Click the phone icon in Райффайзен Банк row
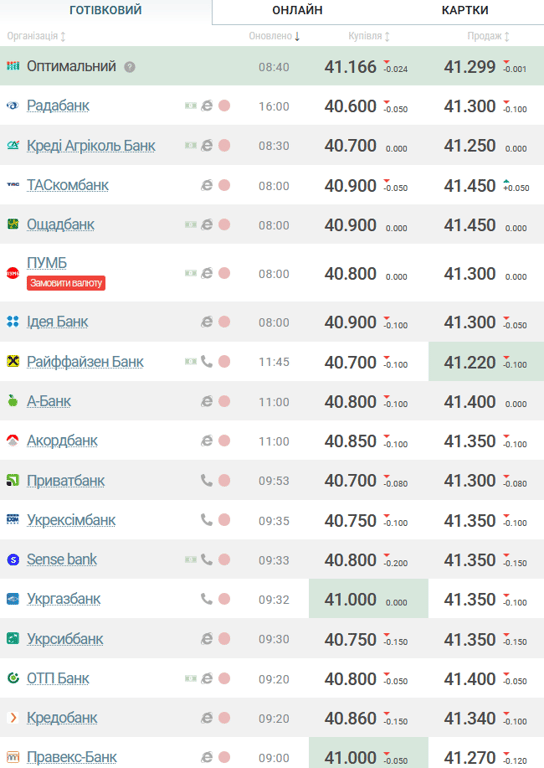The image size is (544, 768). [207, 362]
